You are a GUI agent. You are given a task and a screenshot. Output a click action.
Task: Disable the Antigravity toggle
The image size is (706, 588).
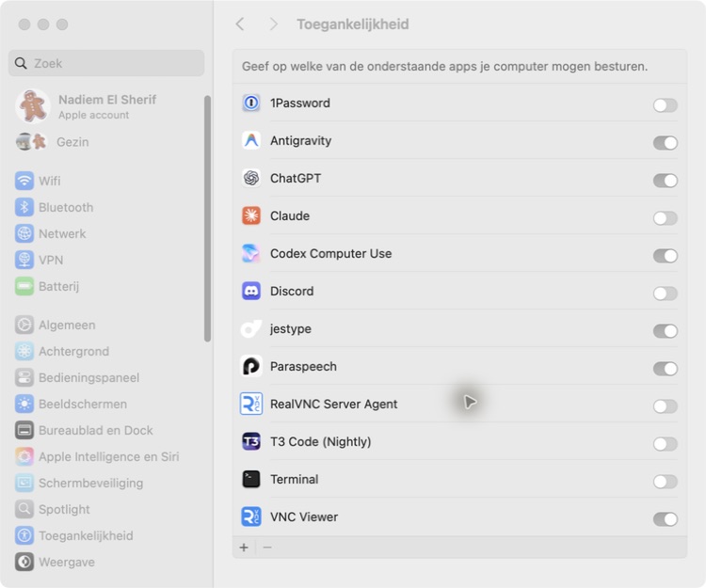665,143
